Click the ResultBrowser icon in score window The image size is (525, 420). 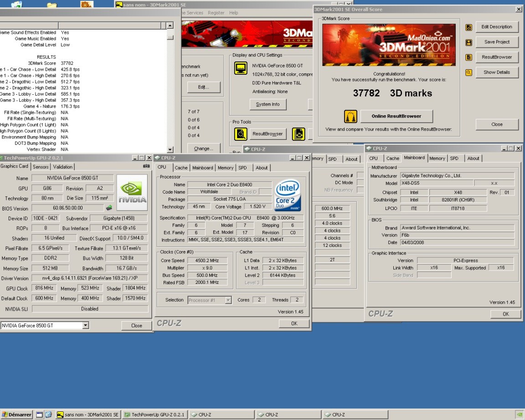click(x=469, y=57)
